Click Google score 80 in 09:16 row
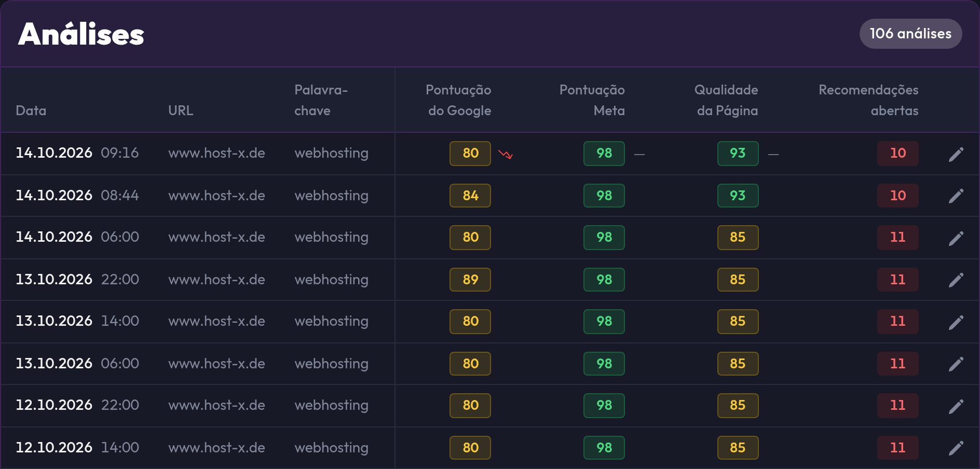The image size is (980, 469). pyautogui.click(x=470, y=154)
